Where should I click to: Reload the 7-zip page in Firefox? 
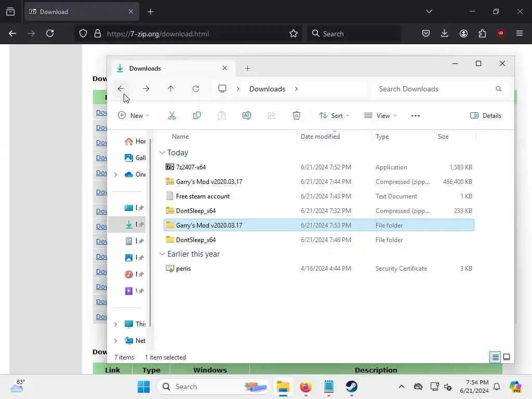coord(50,33)
